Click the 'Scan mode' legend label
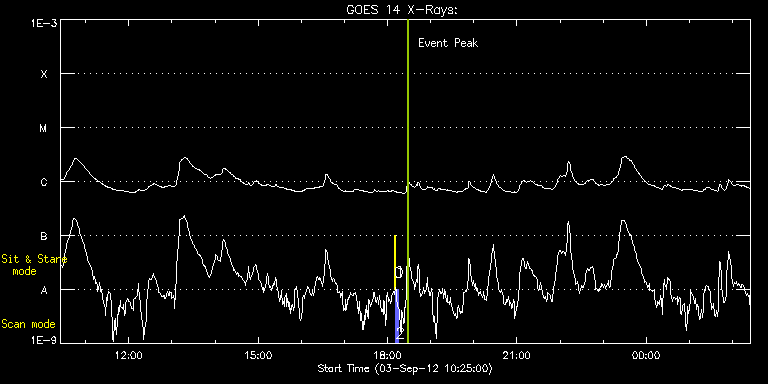Viewport: 768px width, 384px height. pos(28,324)
